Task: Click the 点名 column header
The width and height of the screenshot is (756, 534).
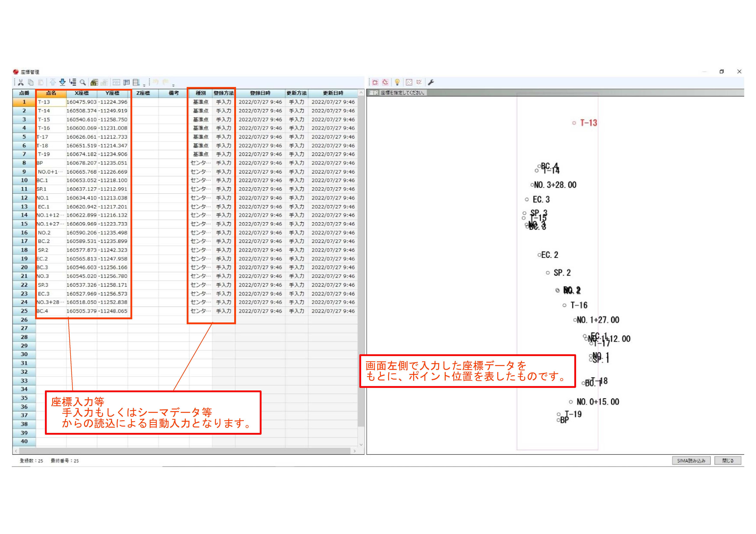Action: click(x=51, y=93)
